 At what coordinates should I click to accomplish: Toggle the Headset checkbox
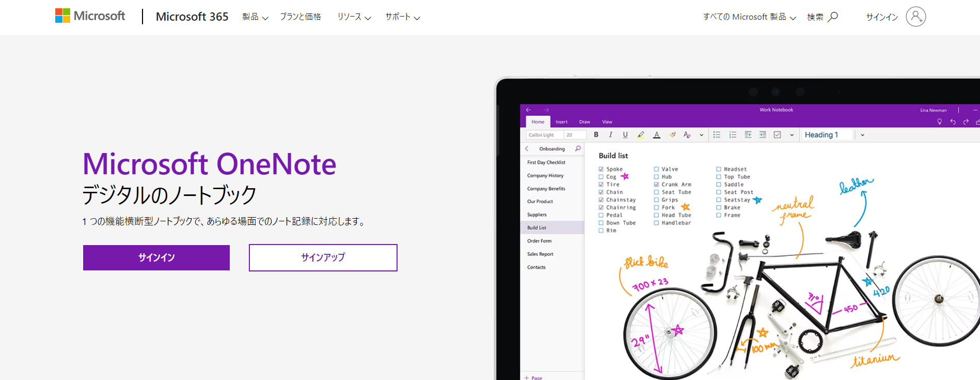718,169
